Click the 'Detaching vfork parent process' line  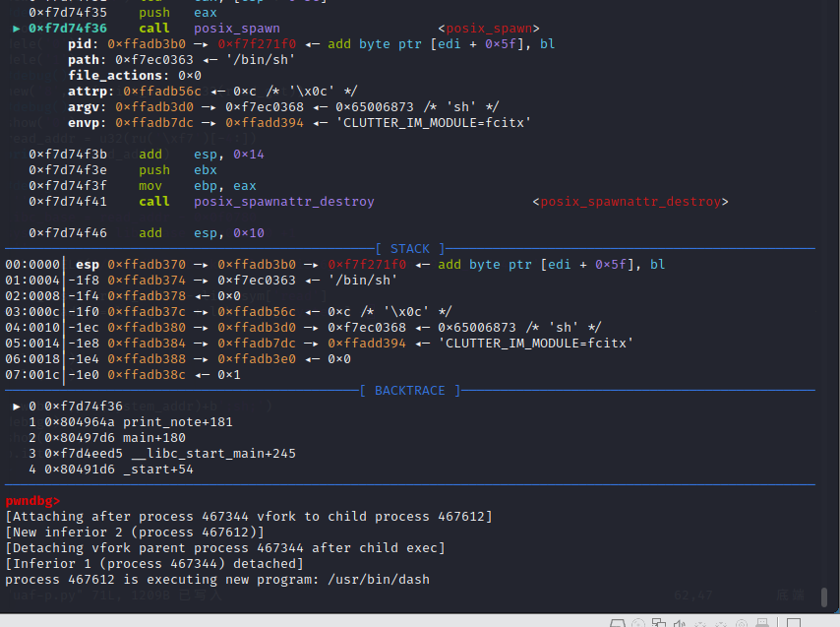coord(225,548)
